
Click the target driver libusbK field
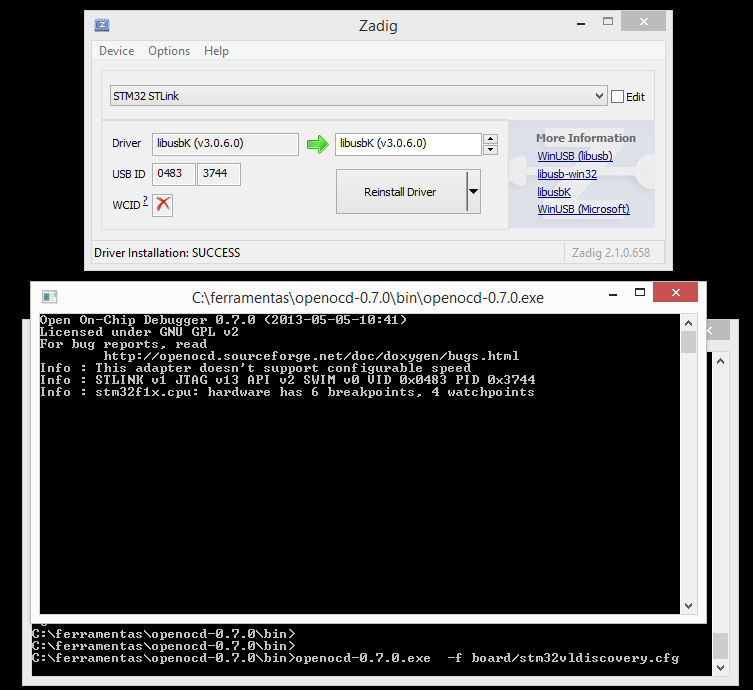tap(408, 144)
